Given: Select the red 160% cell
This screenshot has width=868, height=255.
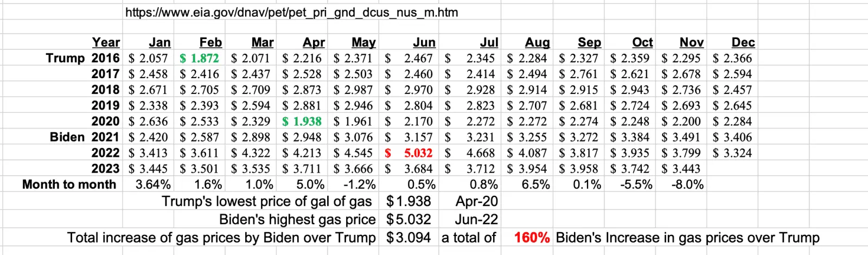Looking at the screenshot, I should [532, 238].
